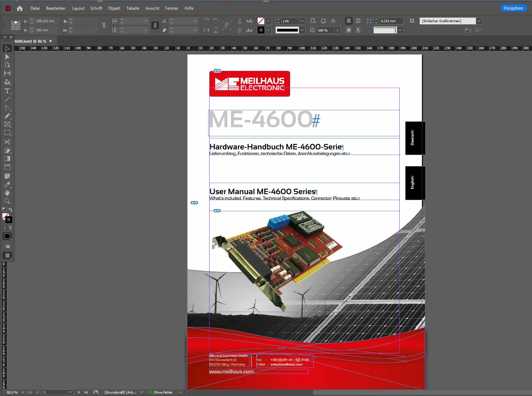Click the drop shadow icon
The image size is (532, 396).
[323, 21]
